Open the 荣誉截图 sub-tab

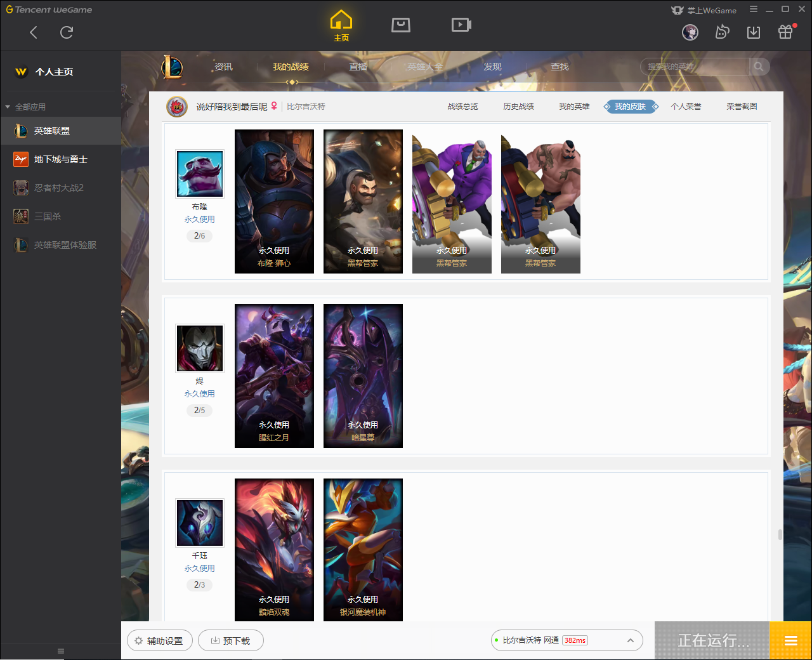pyautogui.click(x=742, y=107)
